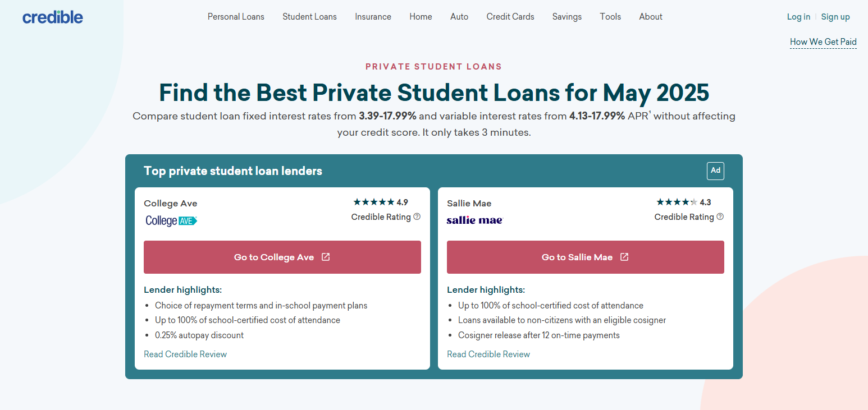Click the College Ave star rating
The width and height of the screenshot is (868, 410).
[374, 202]
